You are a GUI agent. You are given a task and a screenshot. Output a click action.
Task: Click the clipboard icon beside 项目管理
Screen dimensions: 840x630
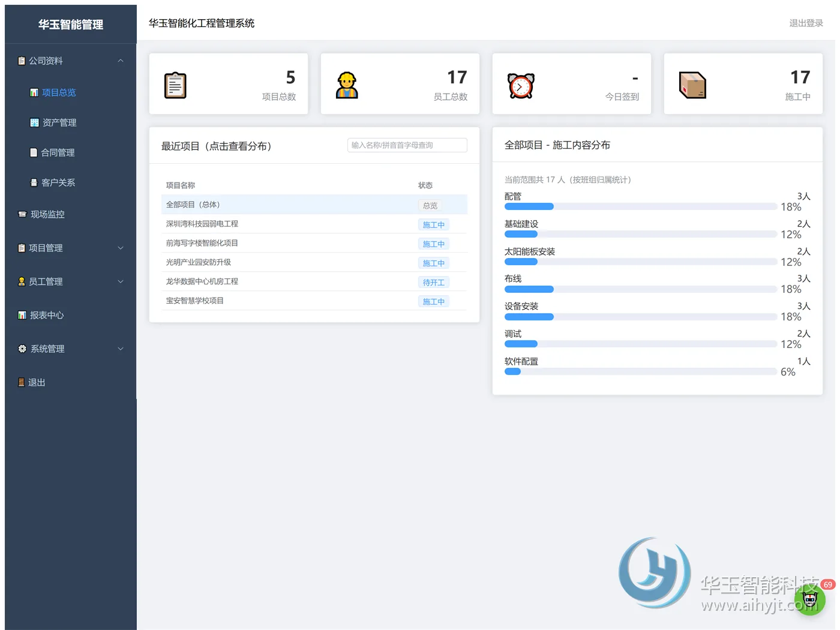(x=22, y=248)
